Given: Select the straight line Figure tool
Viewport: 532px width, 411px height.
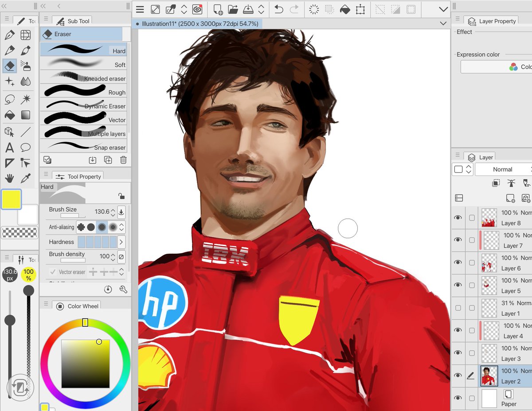Looking at the screenshot, I should point(26,132).
